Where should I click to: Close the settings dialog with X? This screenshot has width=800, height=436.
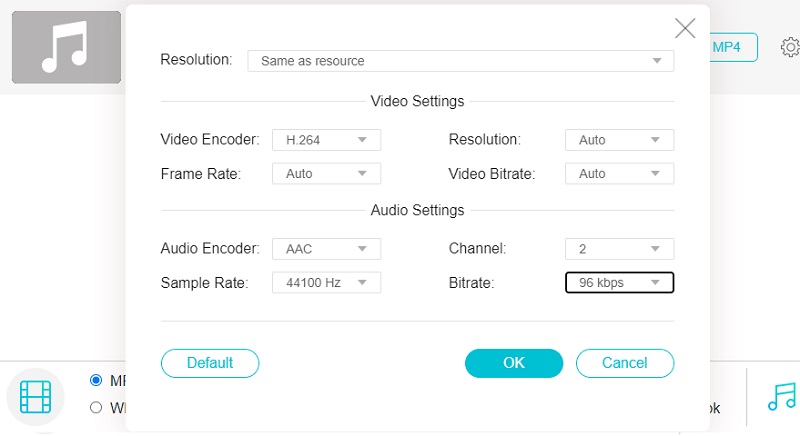tap(685, 28)
